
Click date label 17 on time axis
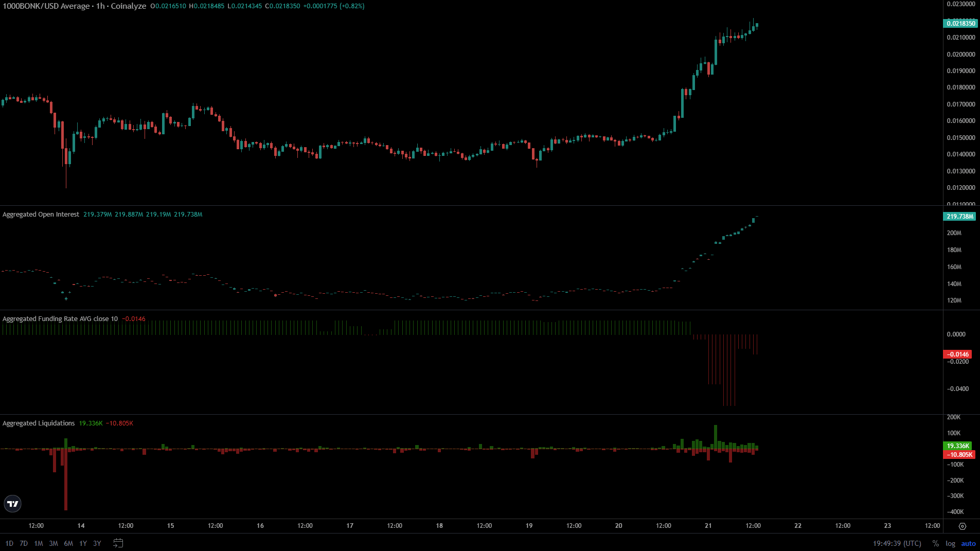[x=350, y=526]
